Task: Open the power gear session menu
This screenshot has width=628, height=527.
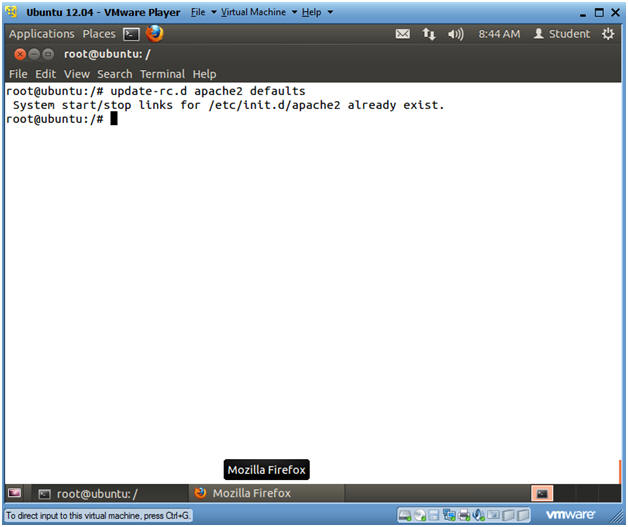Action: (x=608, y=34)
